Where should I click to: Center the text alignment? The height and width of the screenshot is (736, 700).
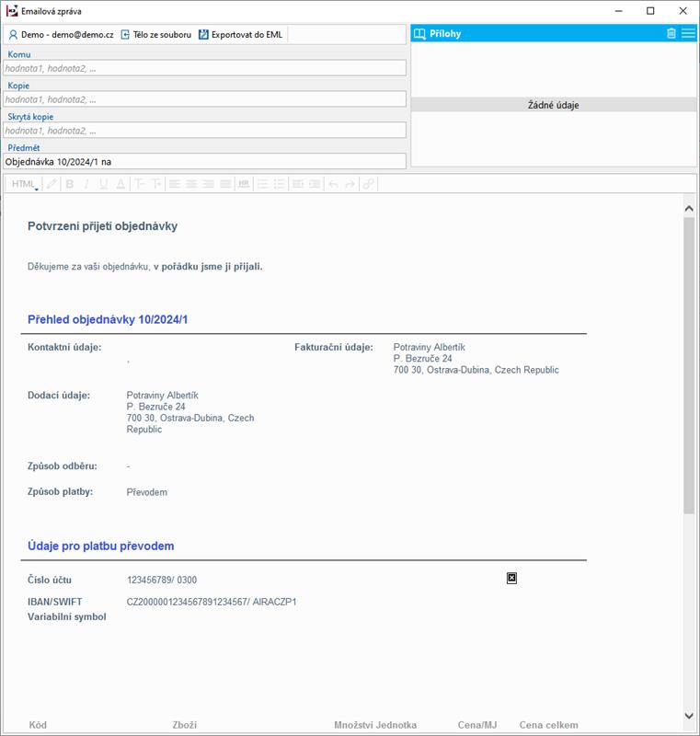click(x=191, y=184)
